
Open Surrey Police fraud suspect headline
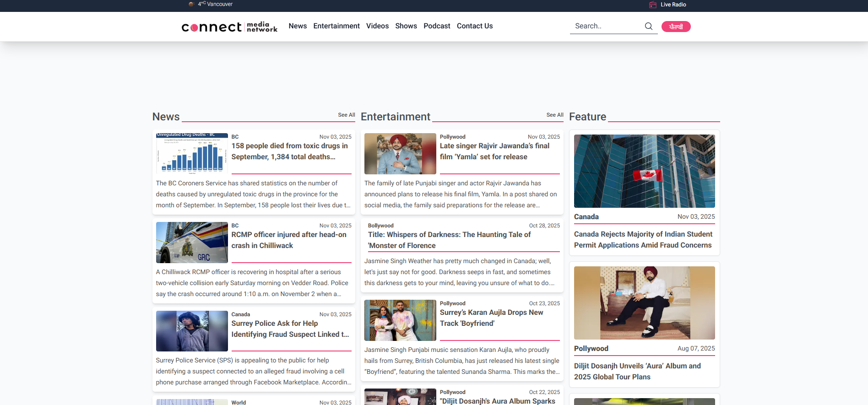point(290,329)
